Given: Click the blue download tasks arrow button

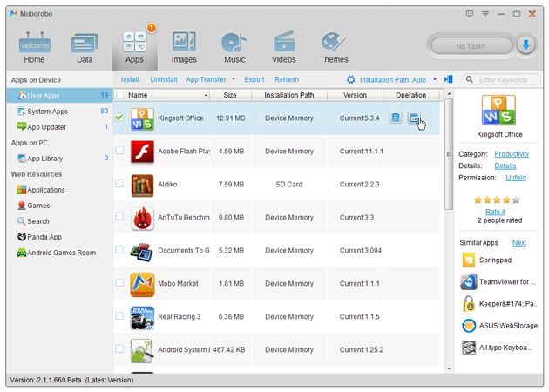Looking at the screenshot, I should [x=525, y=45].
